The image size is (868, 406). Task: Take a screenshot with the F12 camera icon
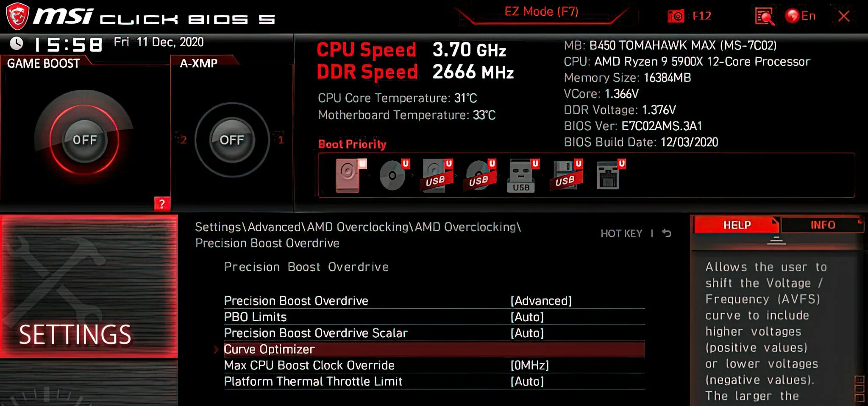tap(676, 16)
